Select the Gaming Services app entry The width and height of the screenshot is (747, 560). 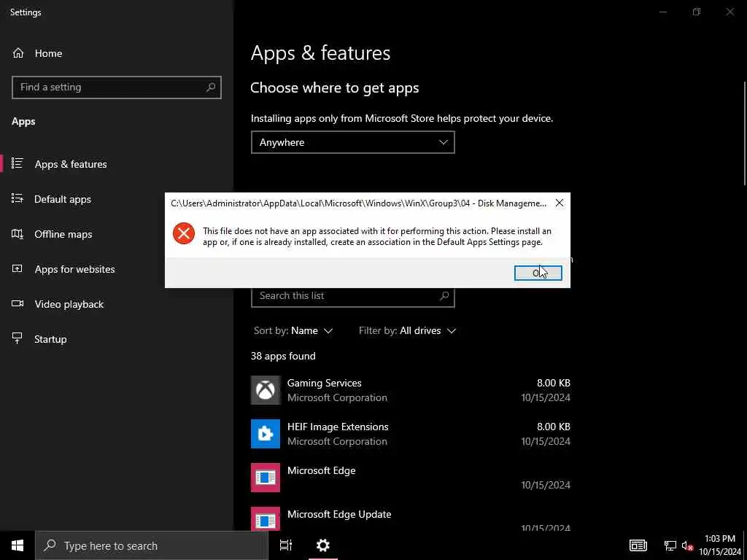[x=411, y=390]
